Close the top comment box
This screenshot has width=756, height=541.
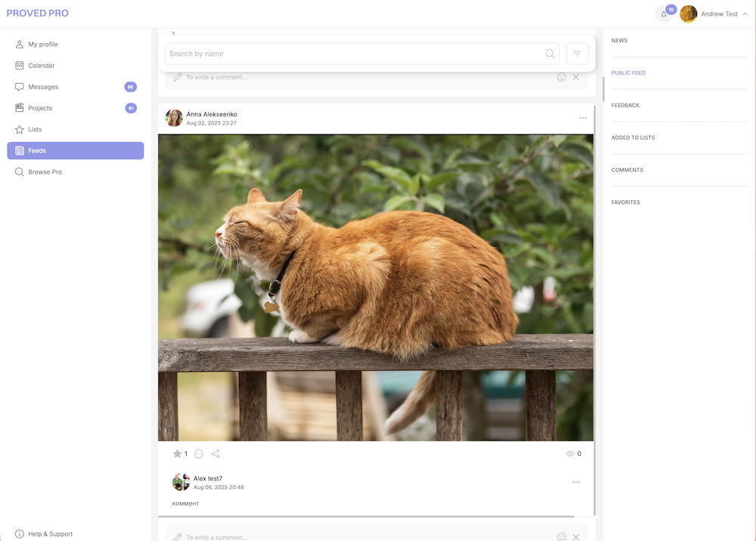tap(575, 77)
